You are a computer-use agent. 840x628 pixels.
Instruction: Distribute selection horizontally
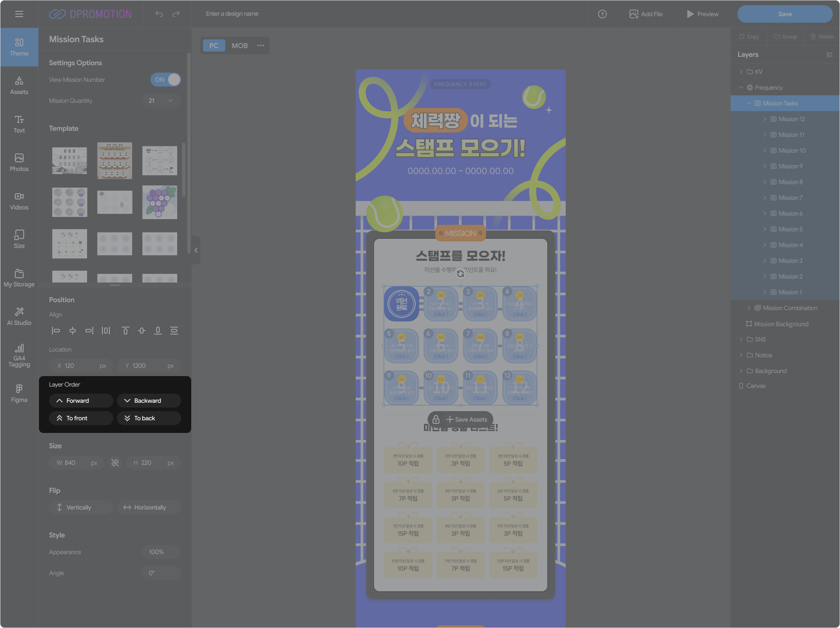point(106,331)
